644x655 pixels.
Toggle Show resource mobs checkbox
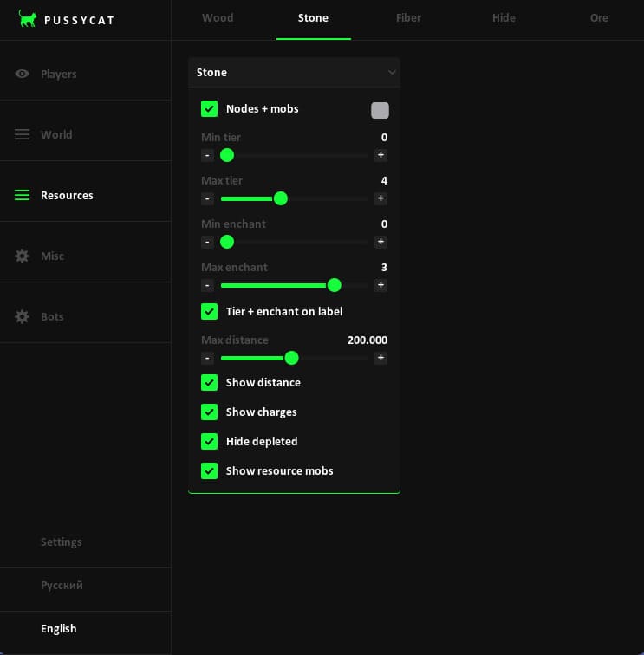click(x=210, y=470)
